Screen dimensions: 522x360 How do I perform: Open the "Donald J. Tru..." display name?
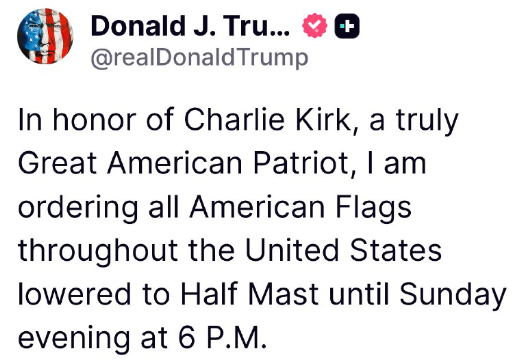190,26
